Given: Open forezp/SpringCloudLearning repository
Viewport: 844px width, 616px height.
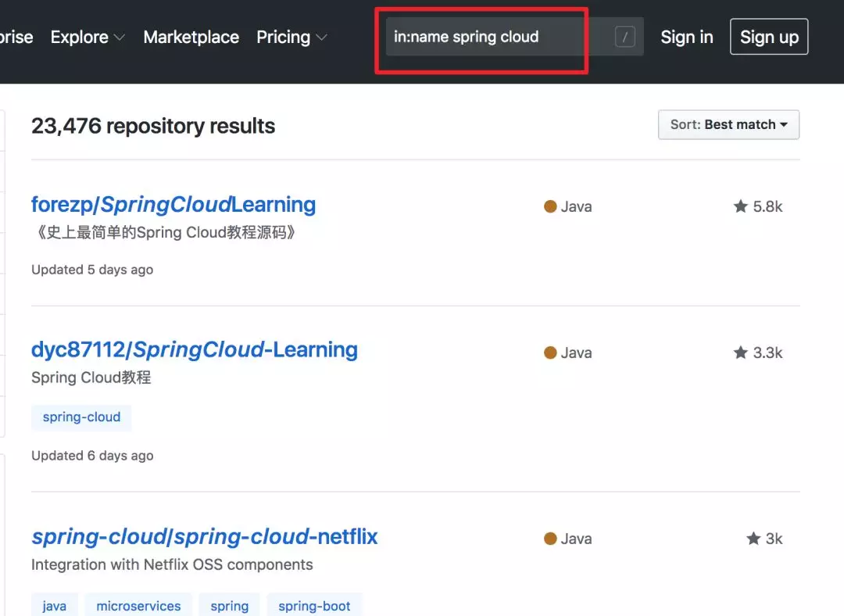Looking at the screenshot, I should tap(173, 205).
